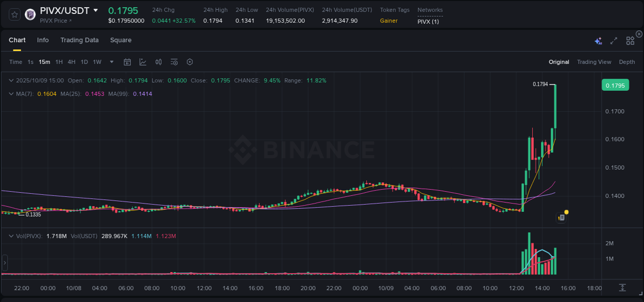The width and height of the screenshot is (644, 302).
Task: Open the indicator list settings icon
Action: (x=174, y=62)
